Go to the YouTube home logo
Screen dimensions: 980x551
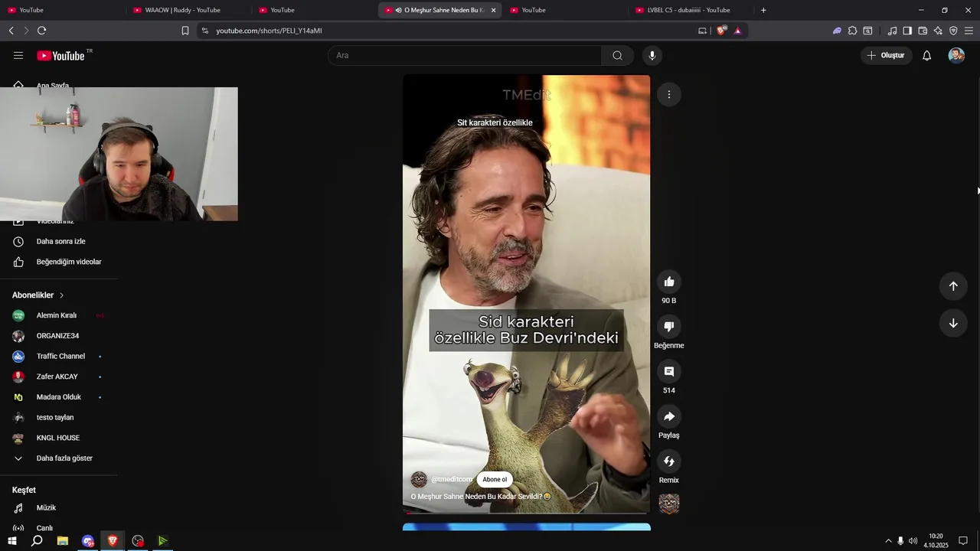(x=60, y=55)
